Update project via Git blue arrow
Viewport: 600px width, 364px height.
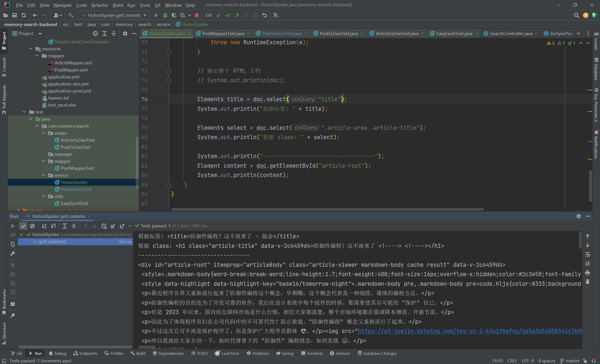(219, 15)
